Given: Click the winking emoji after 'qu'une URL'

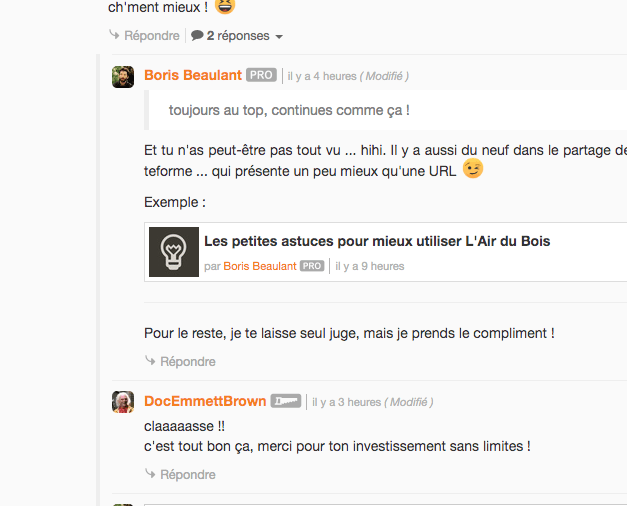Looking at the screenshot, I should 473,168.
